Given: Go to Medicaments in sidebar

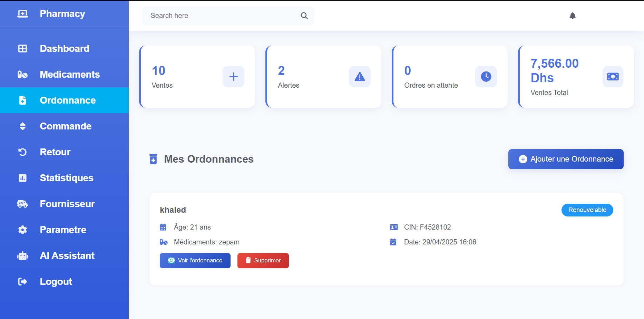Looking at the screenshot, I should tap(69, 75).
